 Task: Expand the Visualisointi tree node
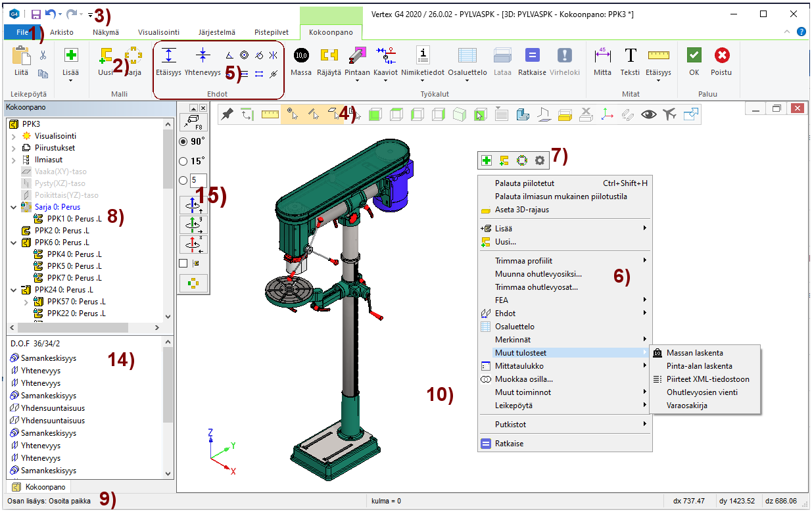coord(14,136)
